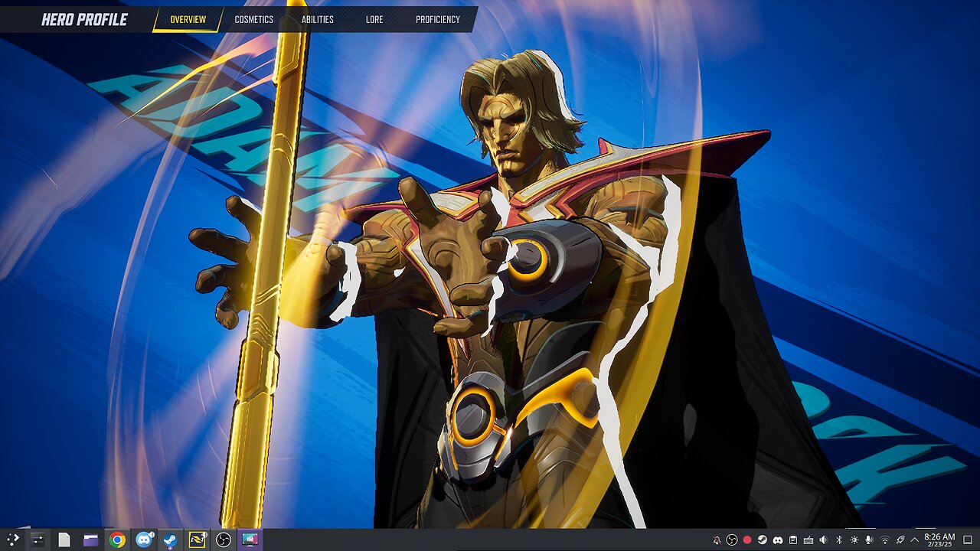Open the Proficiency tab
The height and width of the screenshot is (551, 980).
click(x=438, y=19)
